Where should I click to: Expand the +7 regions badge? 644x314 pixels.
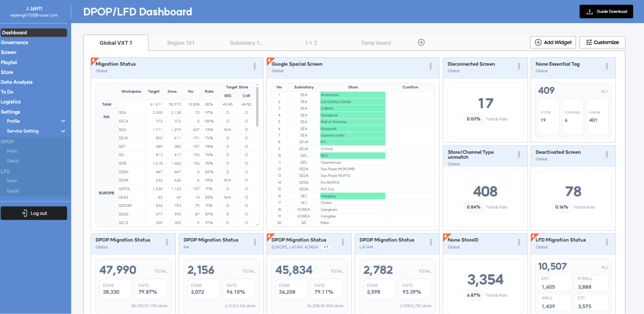tap(325, 247)
